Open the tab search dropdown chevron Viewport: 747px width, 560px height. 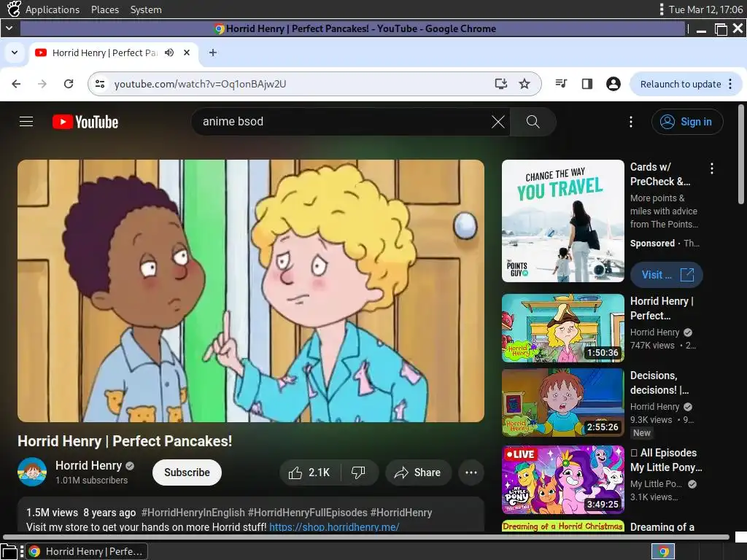[x=15, y=52]
